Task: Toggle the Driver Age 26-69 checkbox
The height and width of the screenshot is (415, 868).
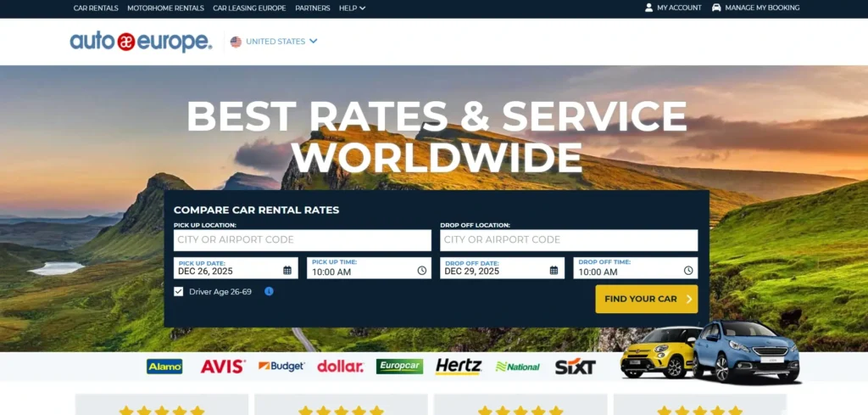Action: click(178, 291)
